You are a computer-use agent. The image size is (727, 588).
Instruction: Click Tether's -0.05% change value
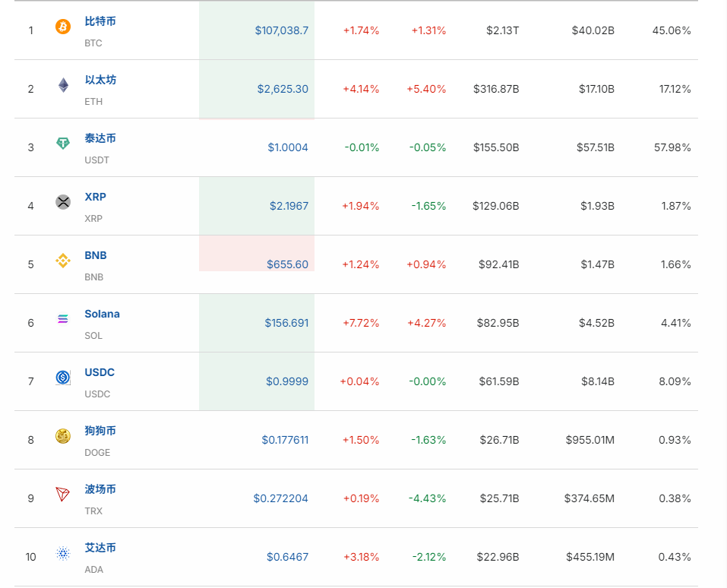(428, 147)
